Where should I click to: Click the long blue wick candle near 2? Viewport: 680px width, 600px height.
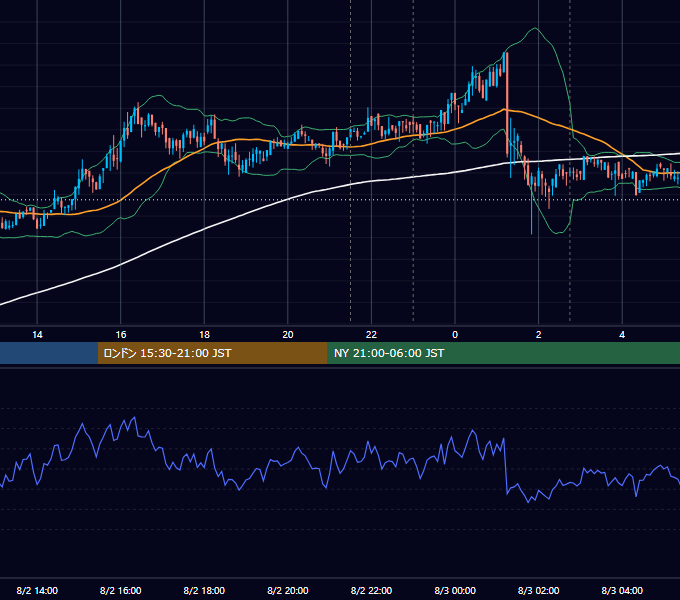(x=532, y=204)
